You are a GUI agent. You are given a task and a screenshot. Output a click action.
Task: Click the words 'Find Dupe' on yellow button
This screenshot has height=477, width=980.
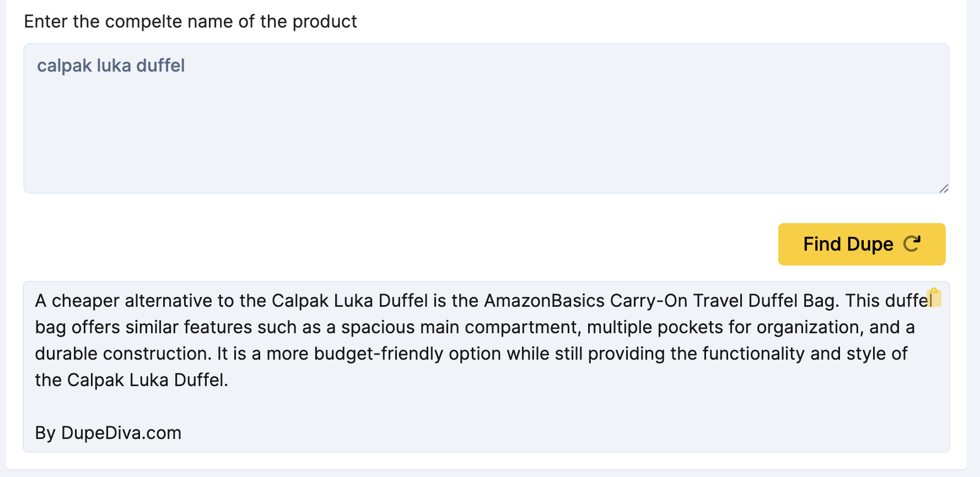point(848,244)
